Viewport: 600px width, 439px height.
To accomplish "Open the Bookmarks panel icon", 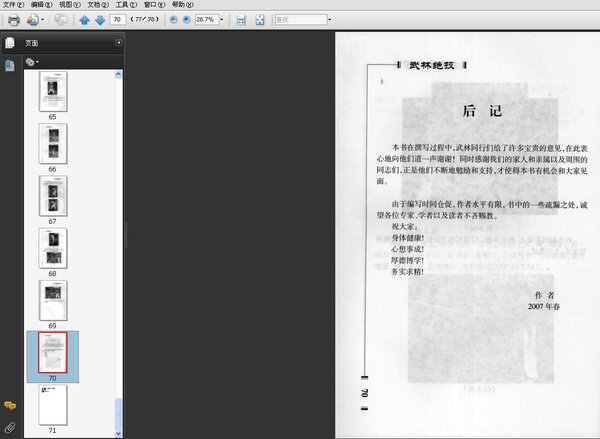I will click(x=10, y=65).
